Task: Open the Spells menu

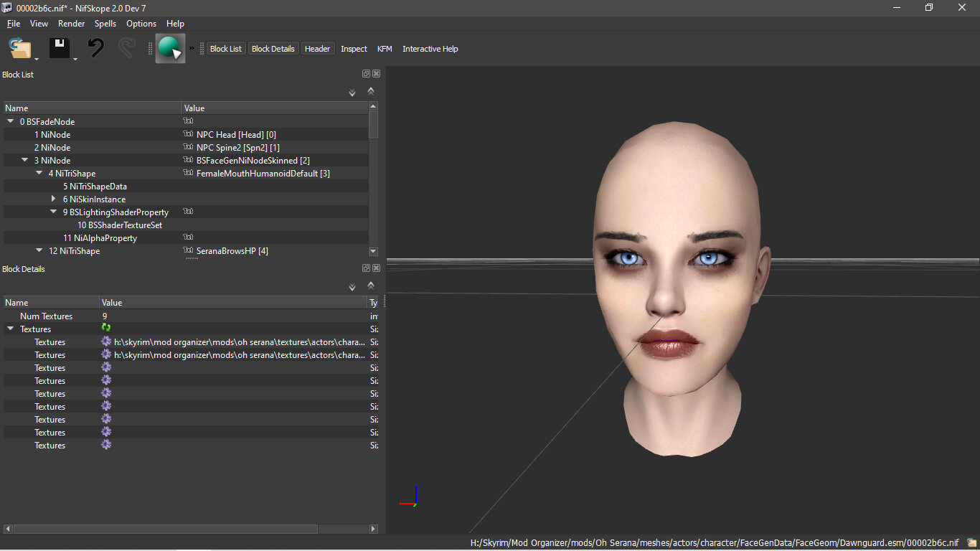Action: pyautogui.click(x=105, y=24)
